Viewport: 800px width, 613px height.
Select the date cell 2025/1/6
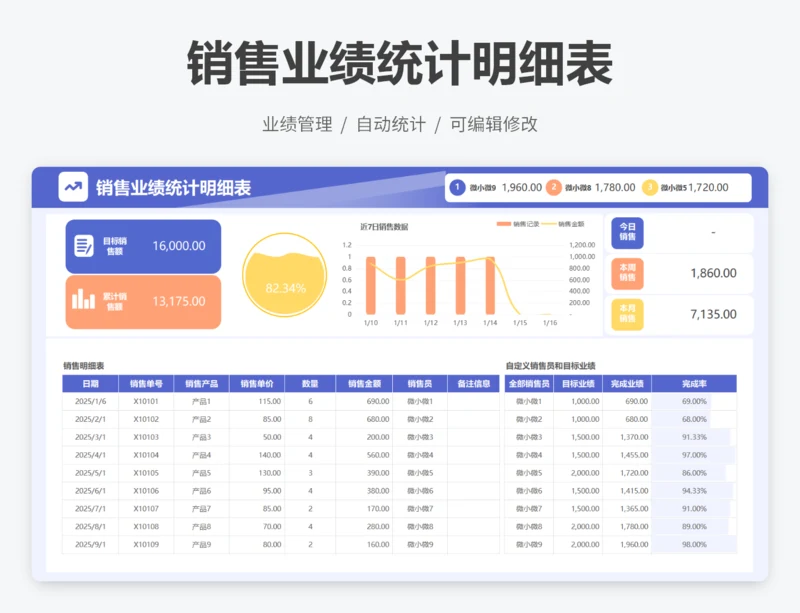click(90, 402)
